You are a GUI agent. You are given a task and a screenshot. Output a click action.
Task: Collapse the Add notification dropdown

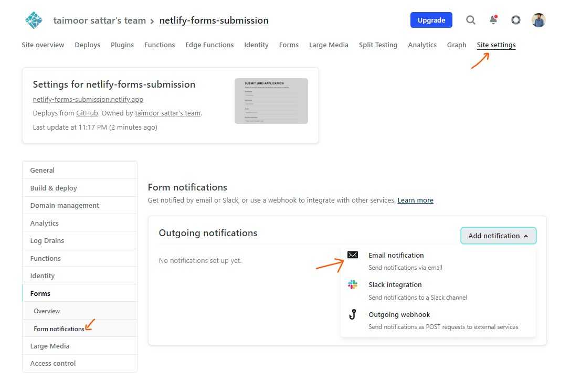point(498,236)
